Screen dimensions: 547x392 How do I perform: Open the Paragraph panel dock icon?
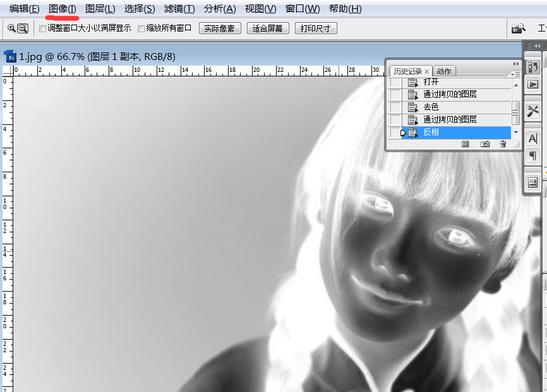click(532, 155)
